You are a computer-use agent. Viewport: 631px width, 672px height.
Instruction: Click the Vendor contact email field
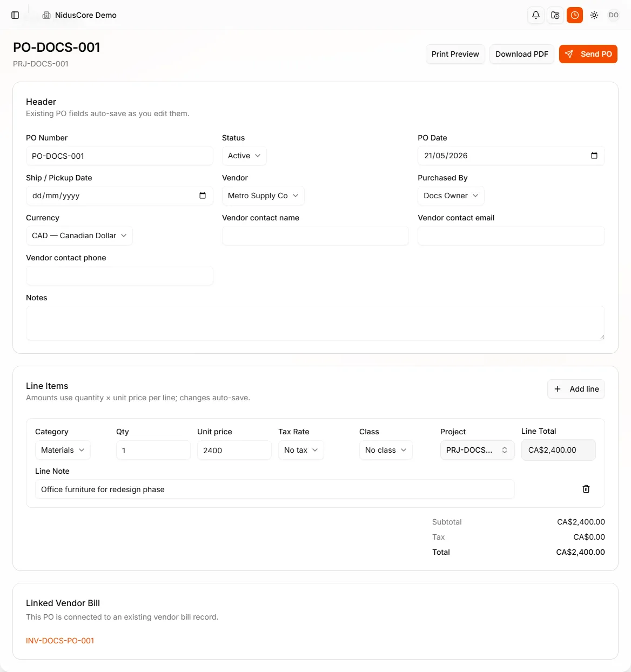point(511,236)
